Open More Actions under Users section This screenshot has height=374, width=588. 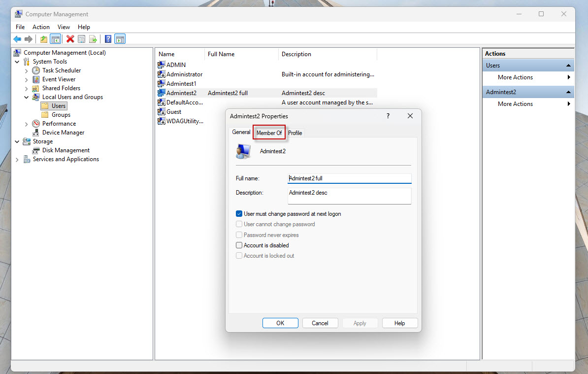(527, 77)
